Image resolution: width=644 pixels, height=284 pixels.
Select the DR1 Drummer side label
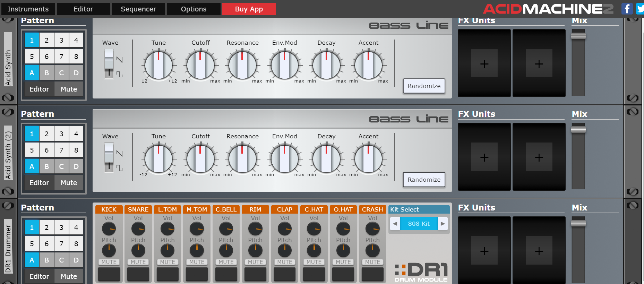8,247
